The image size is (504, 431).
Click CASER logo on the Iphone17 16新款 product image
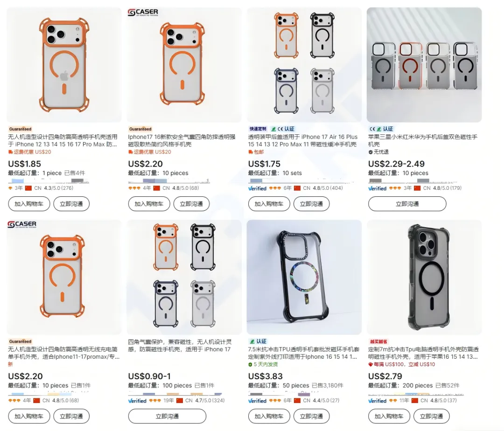(143, 12)
